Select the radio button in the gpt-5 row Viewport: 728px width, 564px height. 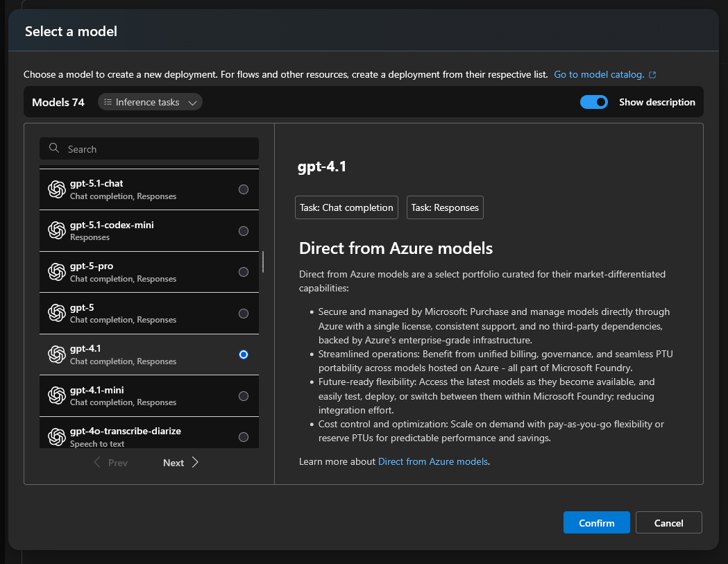click(x=244, y=314)
